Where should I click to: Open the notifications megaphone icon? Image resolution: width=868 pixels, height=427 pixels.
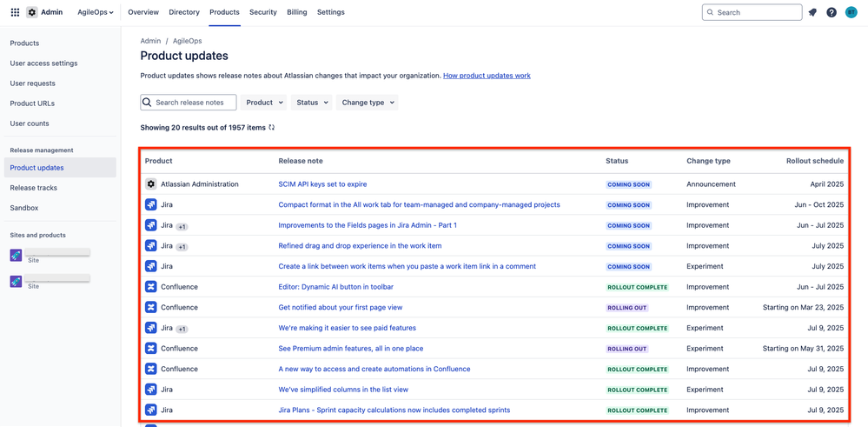pyautogui.click(x=812, y=12)
